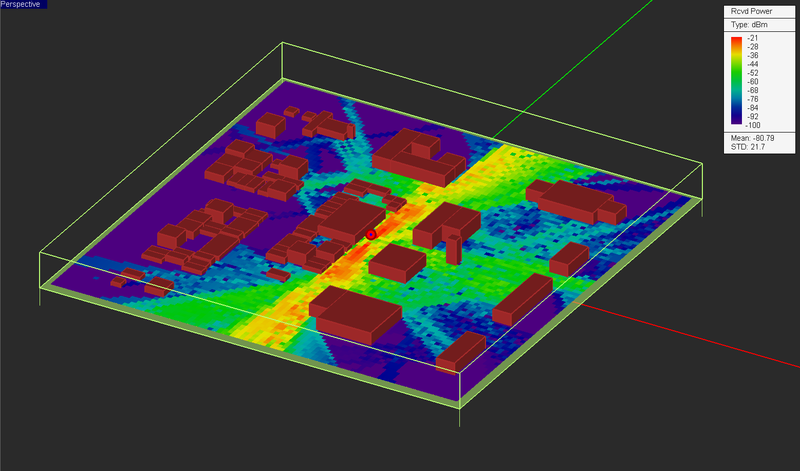800x471 pixels.
Task: Click the STD: 21.7 readout
Action: [748, 147]
